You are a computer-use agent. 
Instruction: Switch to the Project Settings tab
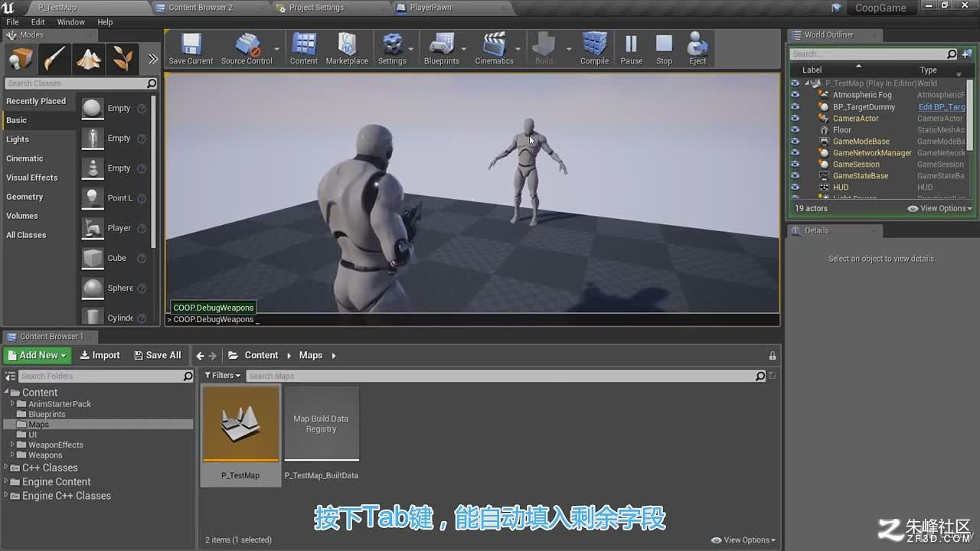pos(316,8)
